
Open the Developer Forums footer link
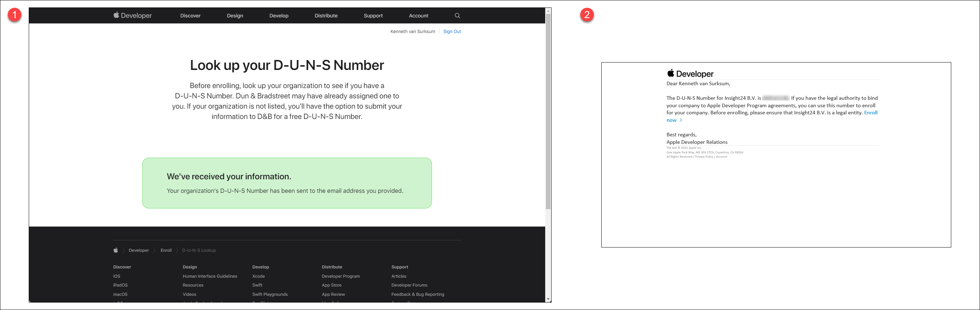409,285
